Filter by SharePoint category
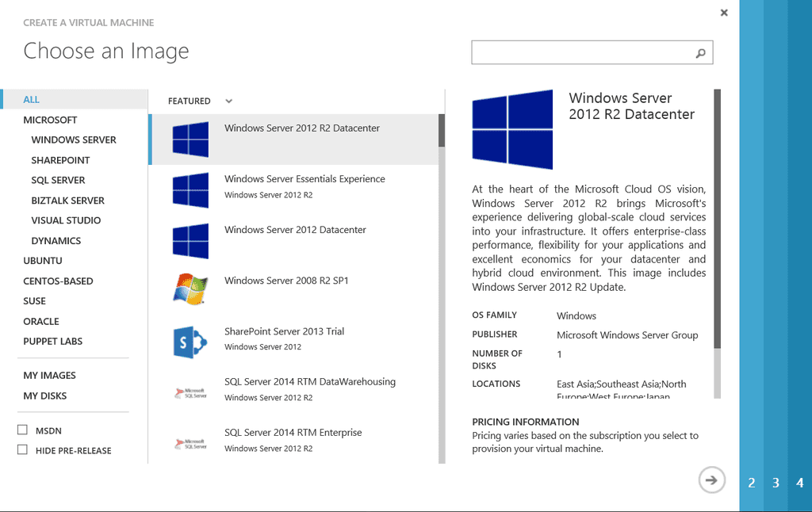Screen dimensions: 812x512 tap(60, 160)
